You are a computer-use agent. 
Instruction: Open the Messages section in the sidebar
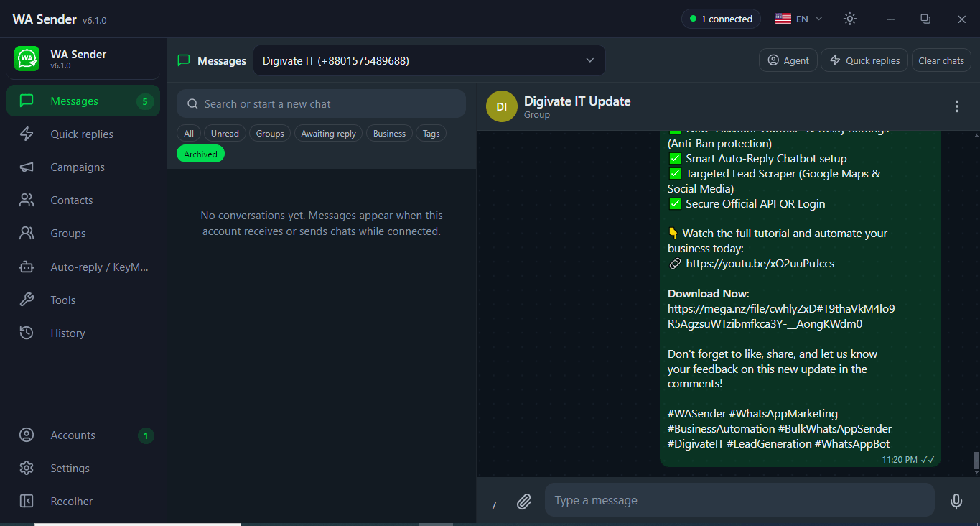[x=83, y=101]
